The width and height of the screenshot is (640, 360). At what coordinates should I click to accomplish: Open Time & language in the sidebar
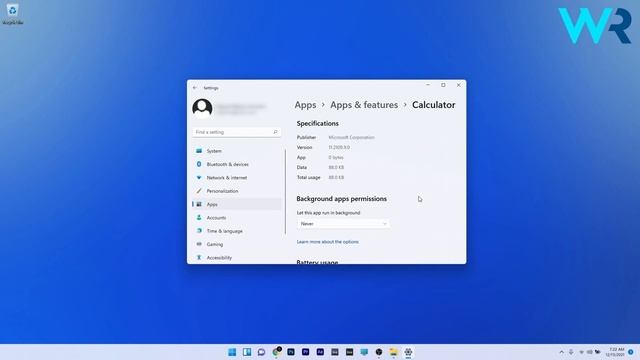pyautogui.click(x=237, y=231)
